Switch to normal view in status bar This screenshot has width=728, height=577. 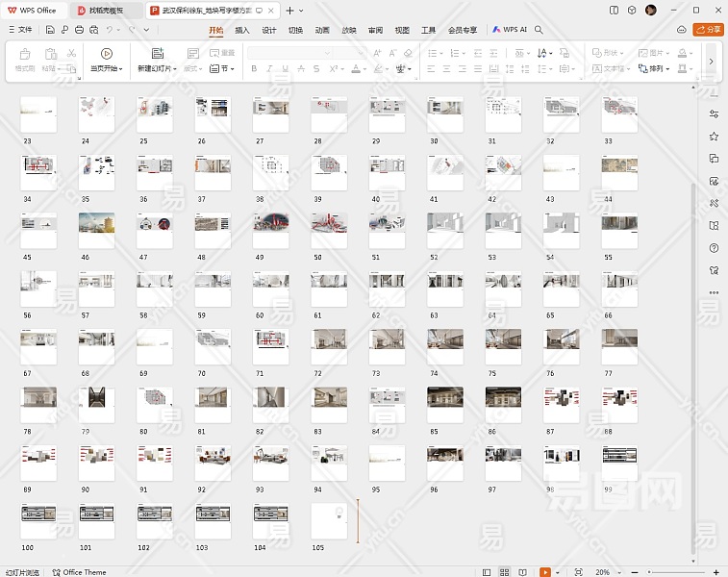pos(488,571)
